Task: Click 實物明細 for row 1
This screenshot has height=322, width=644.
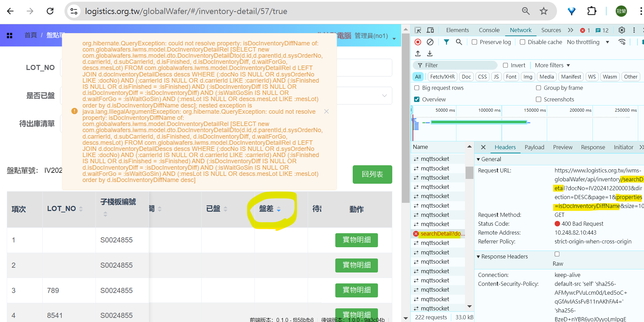Action: 356,240
